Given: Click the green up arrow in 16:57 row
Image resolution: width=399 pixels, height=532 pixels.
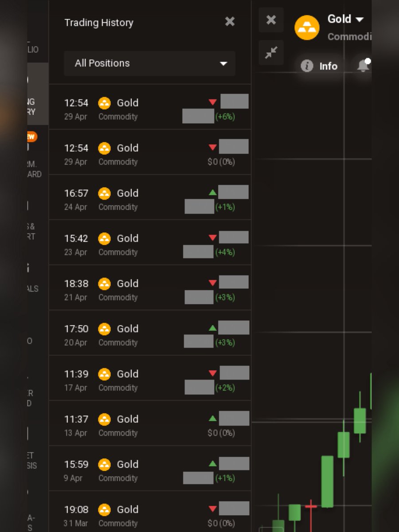Looking at the screenshot, I should 212,193.
